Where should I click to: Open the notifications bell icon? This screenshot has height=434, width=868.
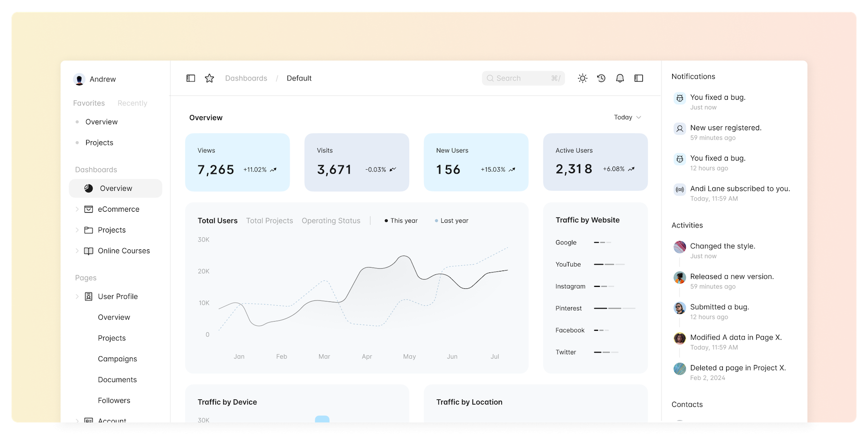pyautogui.click(x=620, y=78)
